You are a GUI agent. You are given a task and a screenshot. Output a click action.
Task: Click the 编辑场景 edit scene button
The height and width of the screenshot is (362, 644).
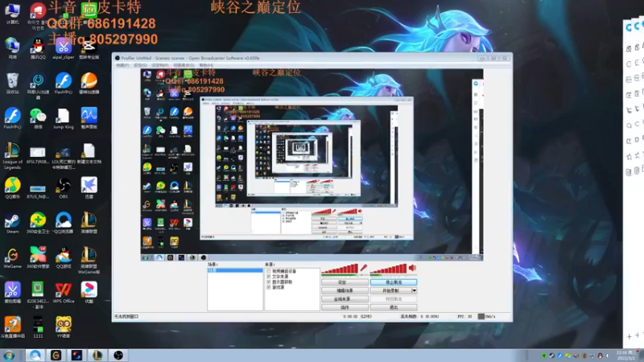(345, 290)
